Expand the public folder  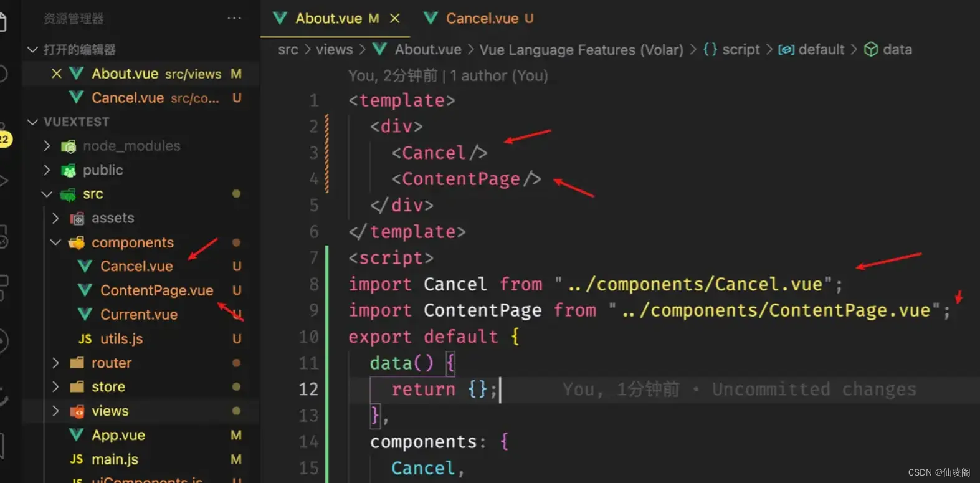[47, 170]
